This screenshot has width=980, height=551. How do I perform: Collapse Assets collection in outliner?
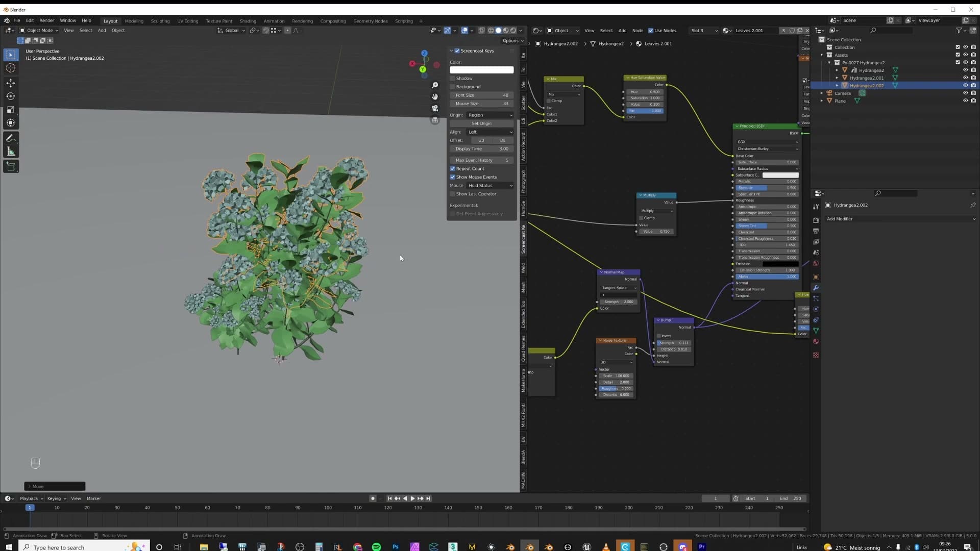click(822, 55)
